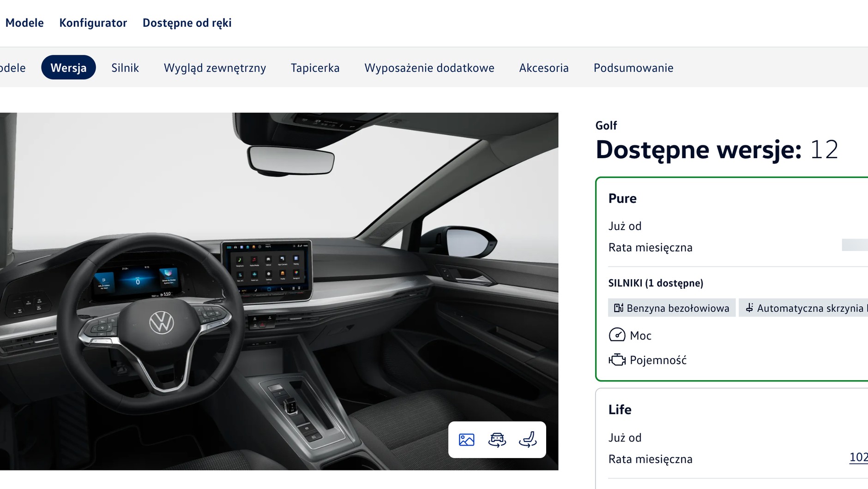Switch to the exterior 360 car view
The width and height of the screenshot is (868, 489).
[x=497, y=440]
